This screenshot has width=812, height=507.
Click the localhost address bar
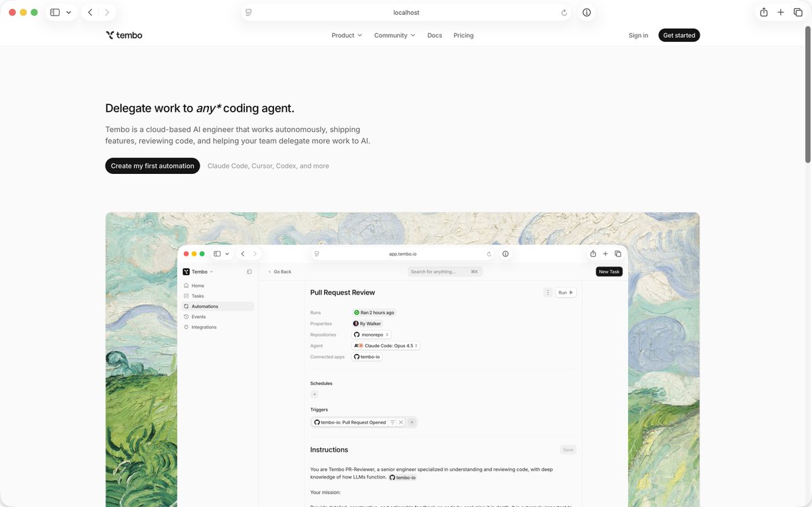tap(406, 12)
